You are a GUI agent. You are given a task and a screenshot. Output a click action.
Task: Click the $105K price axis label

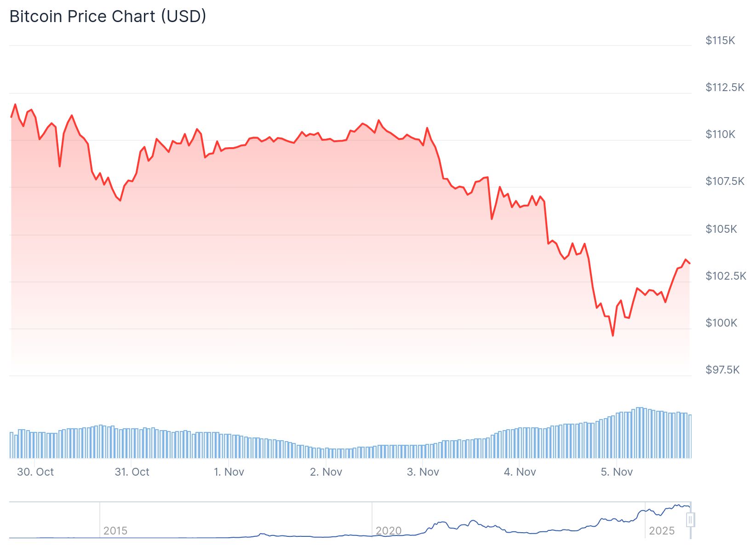pyautogui.click(x=721, y=229)
